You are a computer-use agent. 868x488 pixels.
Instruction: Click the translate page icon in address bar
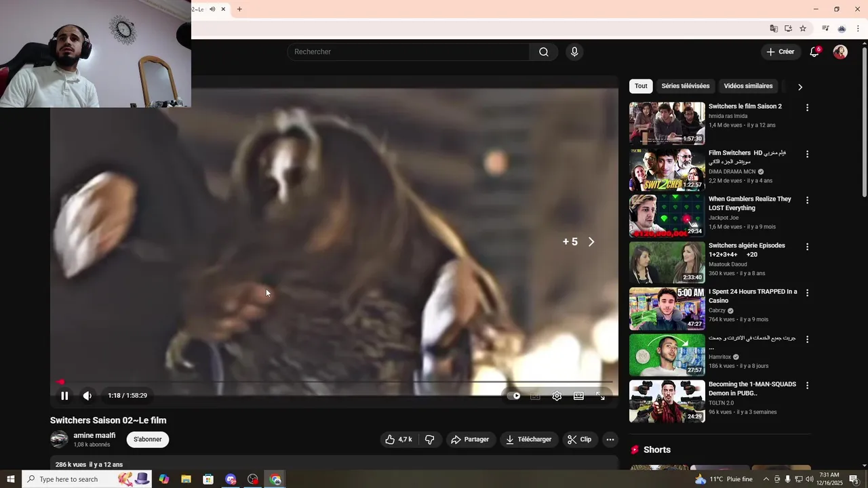(774, 28)
